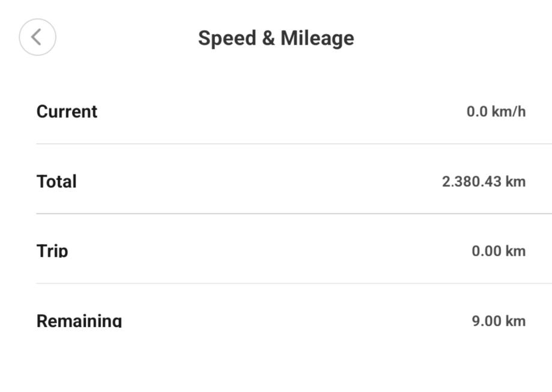Viewport: 552px width, 392px height.
Task: Click the divider below the Trip row
Action: coord(294,283)
